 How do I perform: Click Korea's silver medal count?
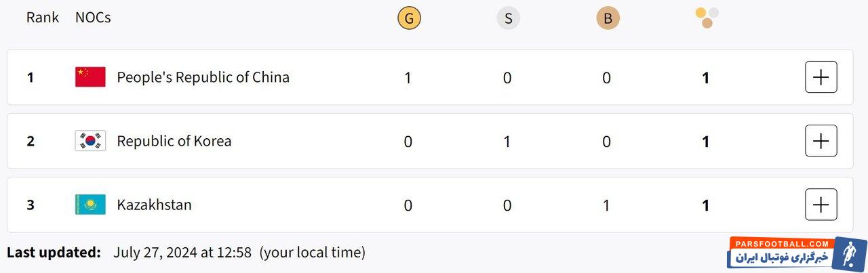(507, 142)
